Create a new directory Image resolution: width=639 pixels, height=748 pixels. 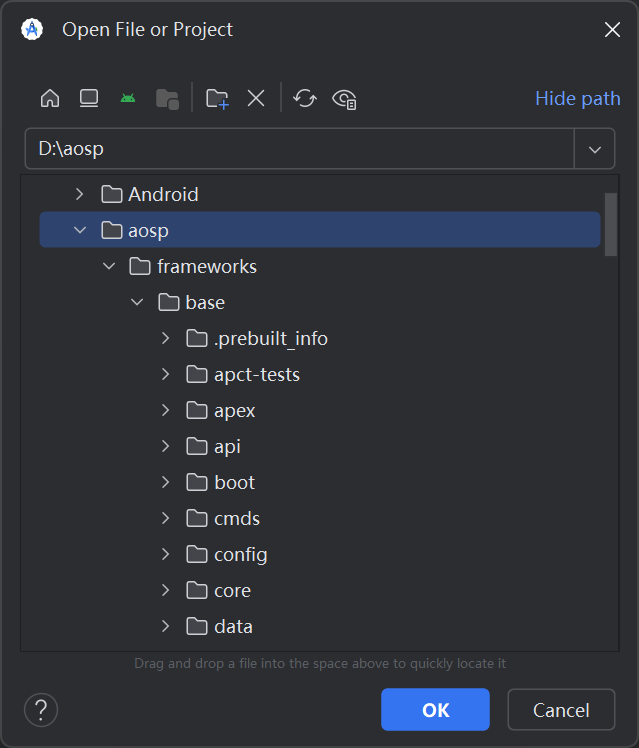pyautogui.click(x=217, y=99)
